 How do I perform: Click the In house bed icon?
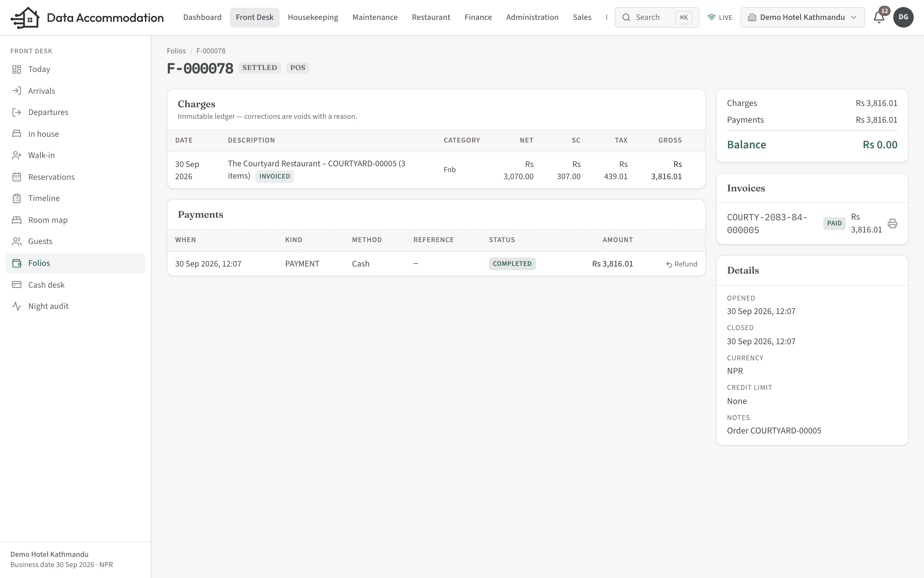click(x=16, y=134)
